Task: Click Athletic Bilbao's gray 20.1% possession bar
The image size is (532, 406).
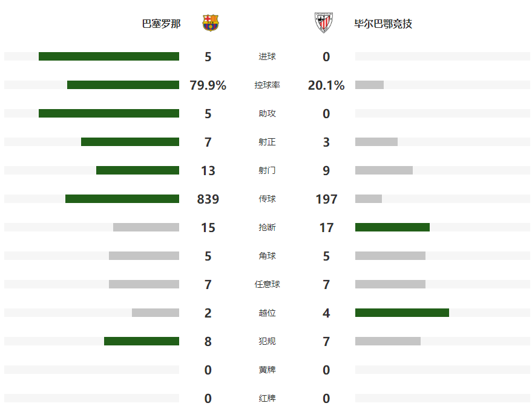Action: tap(369, 85)
